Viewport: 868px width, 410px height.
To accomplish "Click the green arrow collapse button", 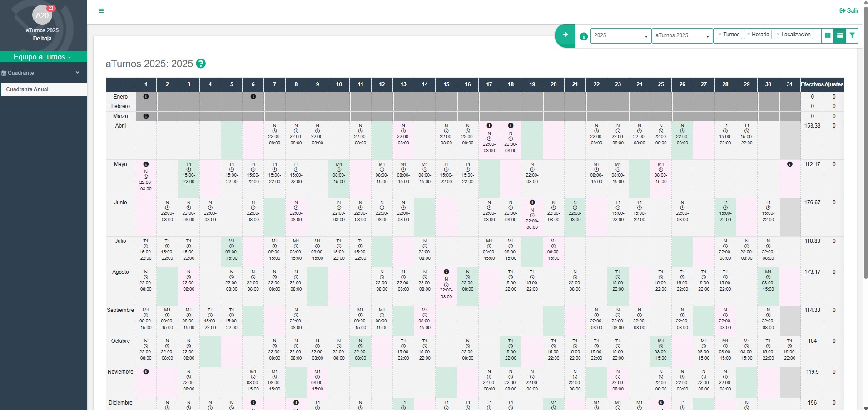I will click(x=565, y=35).
